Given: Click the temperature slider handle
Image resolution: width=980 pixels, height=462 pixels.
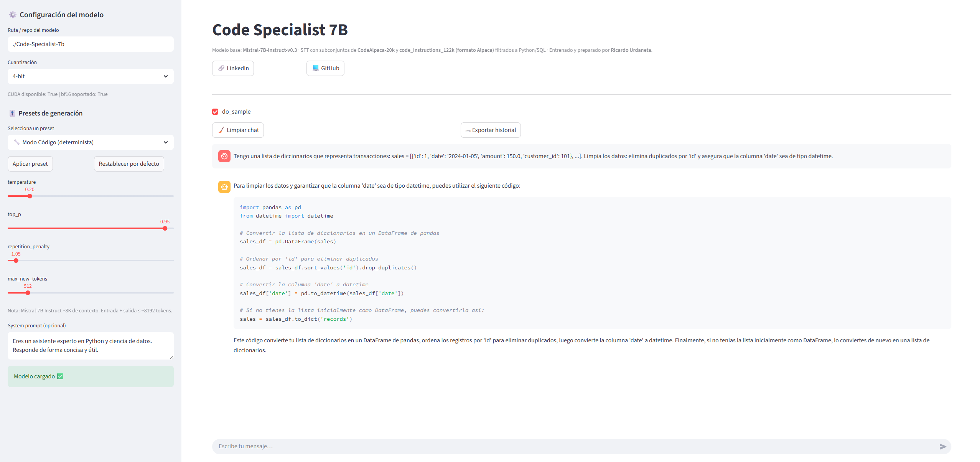Looking at the screenshot, I should pos(30,196).
